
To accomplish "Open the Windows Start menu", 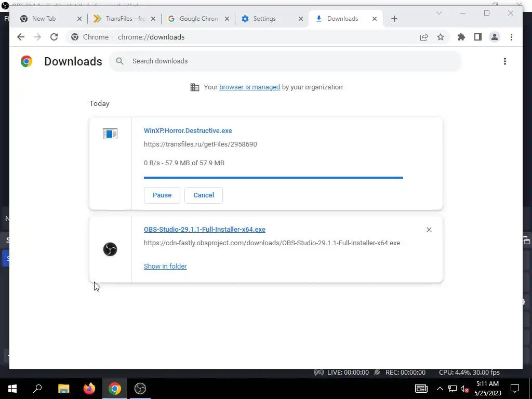I will [x=12, y=389].
